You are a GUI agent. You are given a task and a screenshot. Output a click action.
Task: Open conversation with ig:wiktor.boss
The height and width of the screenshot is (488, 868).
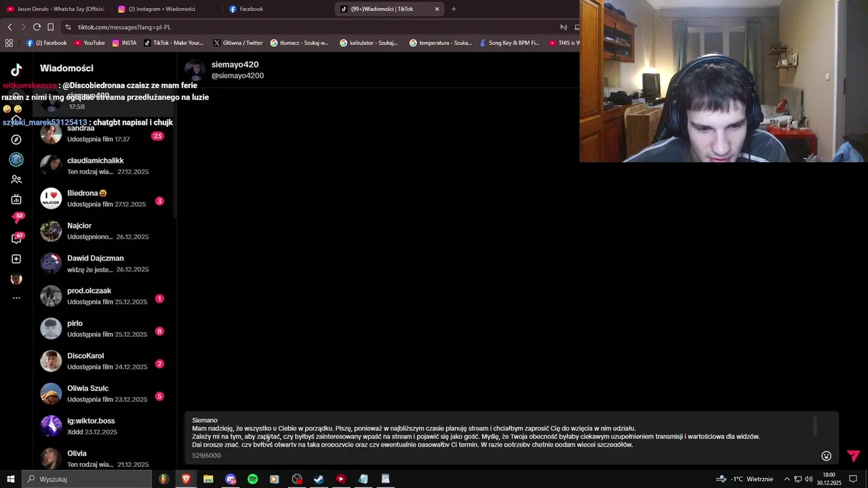105,426
